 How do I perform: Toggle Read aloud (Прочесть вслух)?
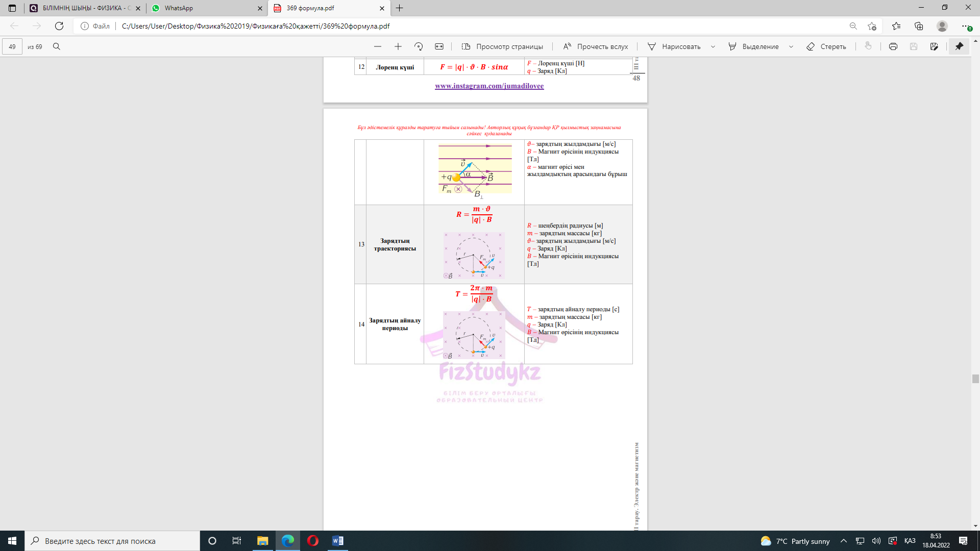point(596,46)
